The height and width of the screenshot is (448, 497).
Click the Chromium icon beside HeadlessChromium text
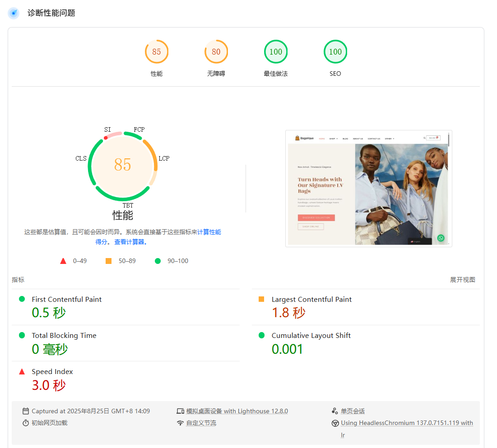coord(334,423)
